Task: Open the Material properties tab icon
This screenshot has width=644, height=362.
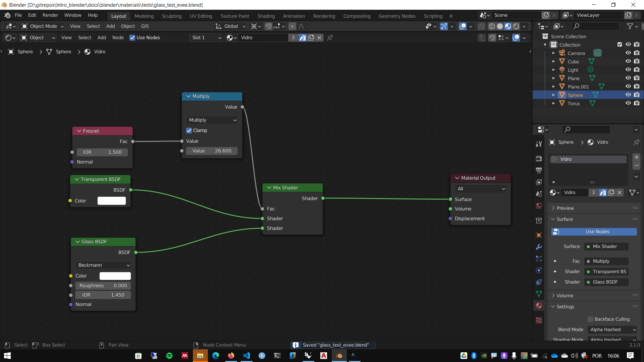Action: click(x=539, y=306)
